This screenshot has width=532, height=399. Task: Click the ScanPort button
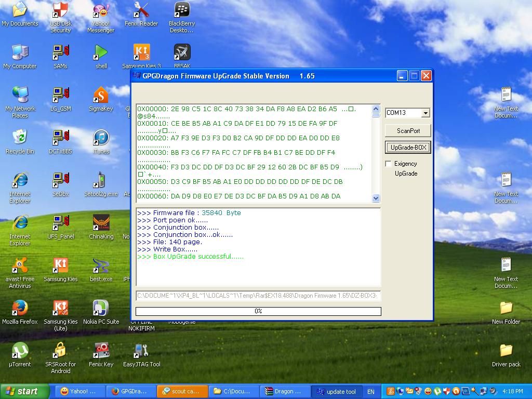click(408, 130)
